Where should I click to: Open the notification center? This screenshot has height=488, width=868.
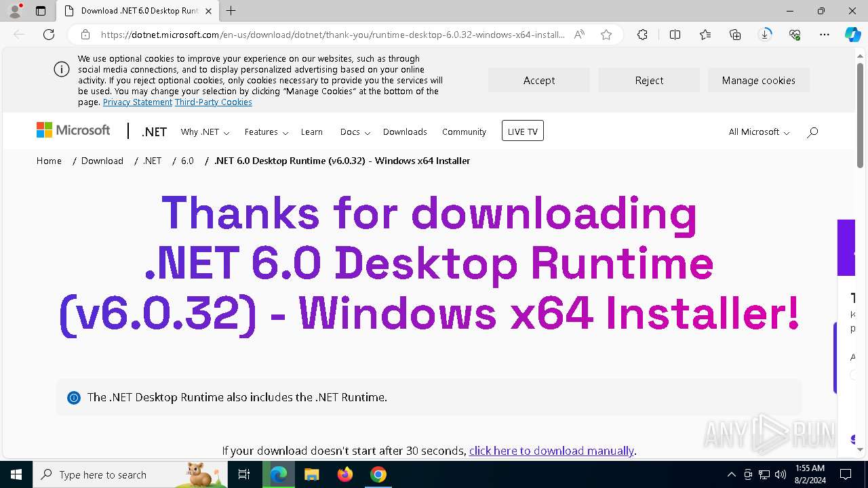846,474
